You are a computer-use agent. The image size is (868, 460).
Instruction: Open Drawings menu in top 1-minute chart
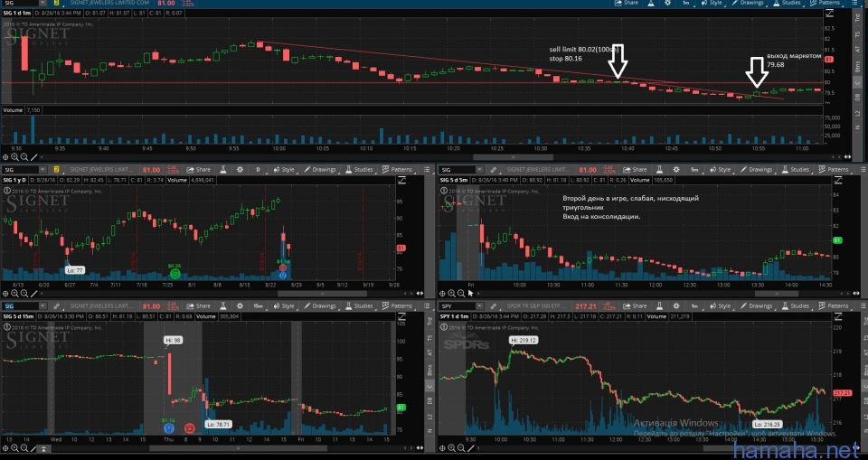click(x=749, y=3)
